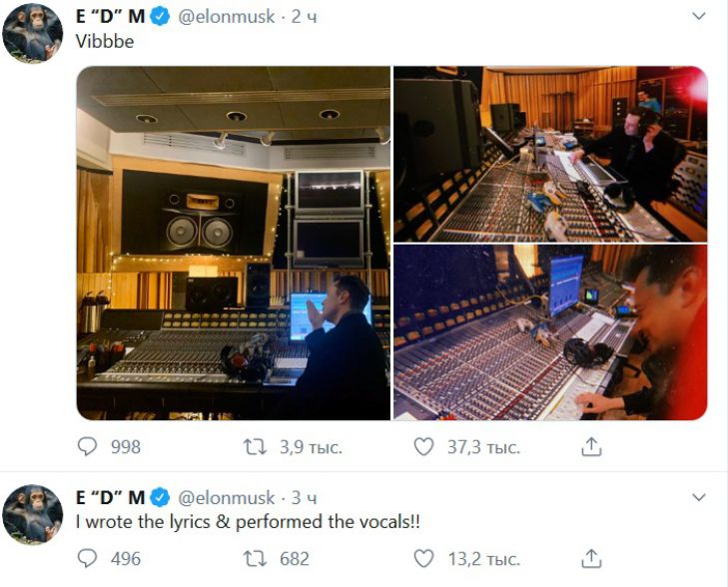
Task: Share the Vibbbe tweet
Action: point(591,446)
